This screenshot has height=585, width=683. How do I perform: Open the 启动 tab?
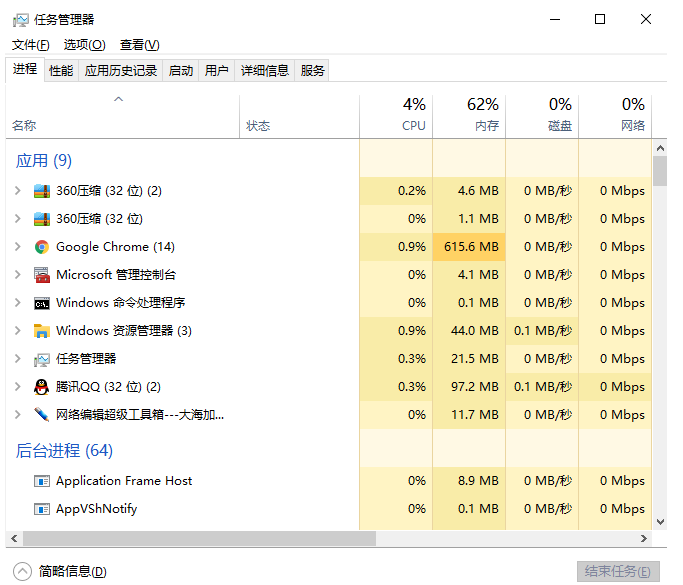click(181, 70)
